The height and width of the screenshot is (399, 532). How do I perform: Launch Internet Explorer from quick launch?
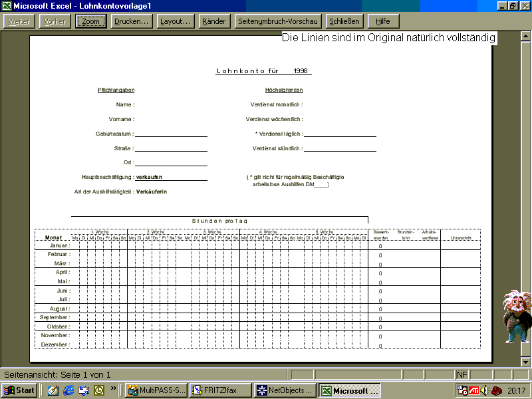[68, 390]
